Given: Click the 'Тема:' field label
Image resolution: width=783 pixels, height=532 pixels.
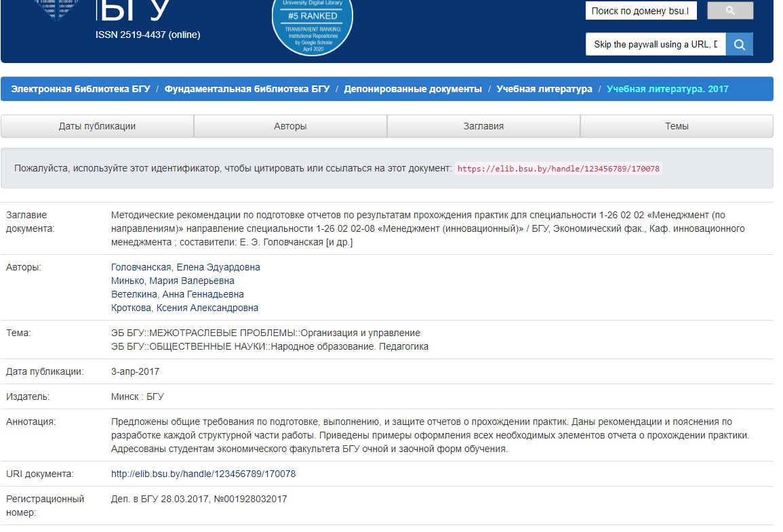Looking at the screenshot, I should coord(18,333).
